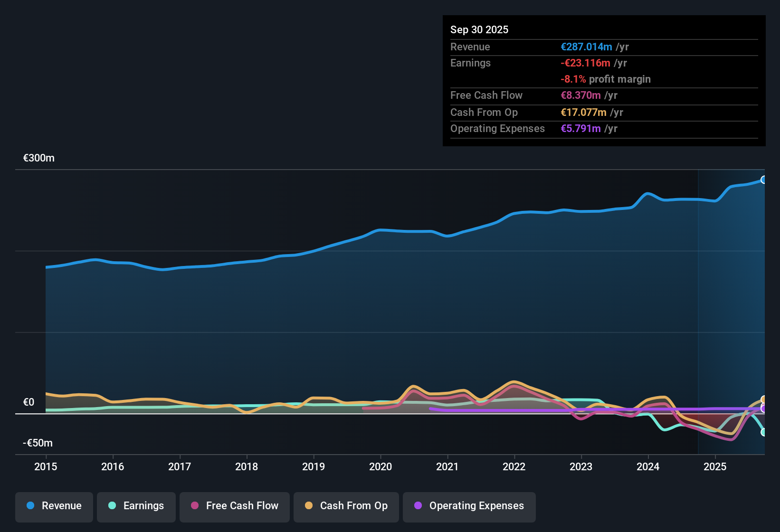
Task: Click the pink Free Cash Flow legend dot
Action: coord(195,506)
